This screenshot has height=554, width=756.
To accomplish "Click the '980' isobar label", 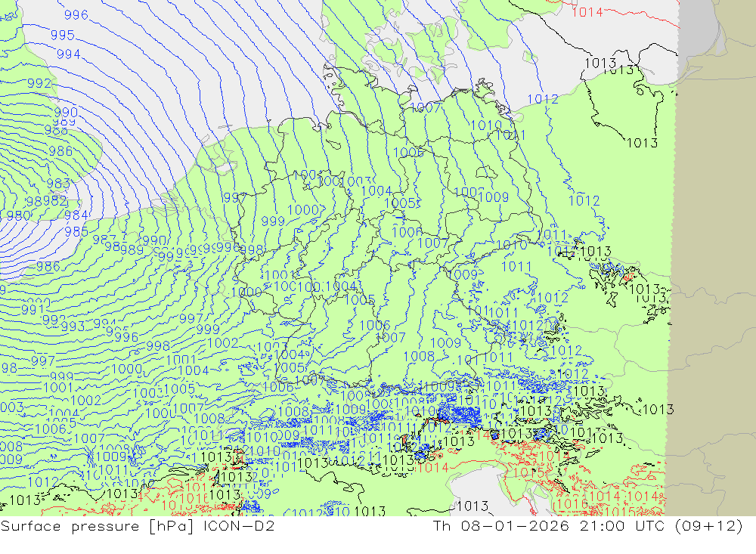I will point(19,215).
